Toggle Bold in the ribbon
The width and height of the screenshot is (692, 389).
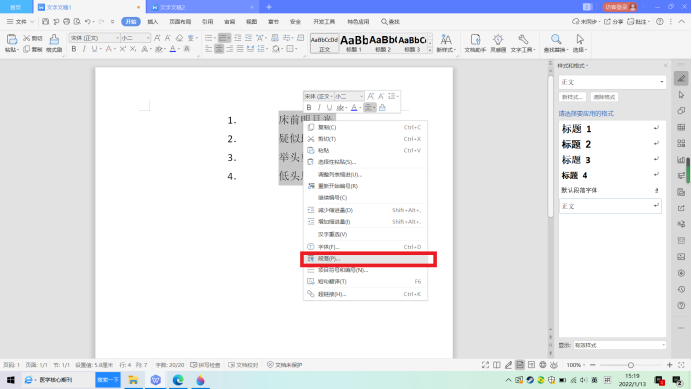pyautogui.click(x=74, y=49)
